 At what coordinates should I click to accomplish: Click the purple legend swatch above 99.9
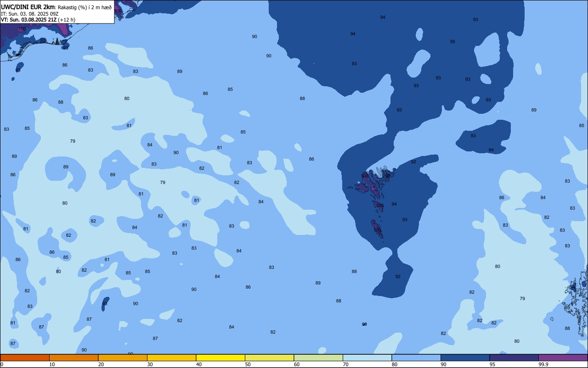tap(563, 357)
